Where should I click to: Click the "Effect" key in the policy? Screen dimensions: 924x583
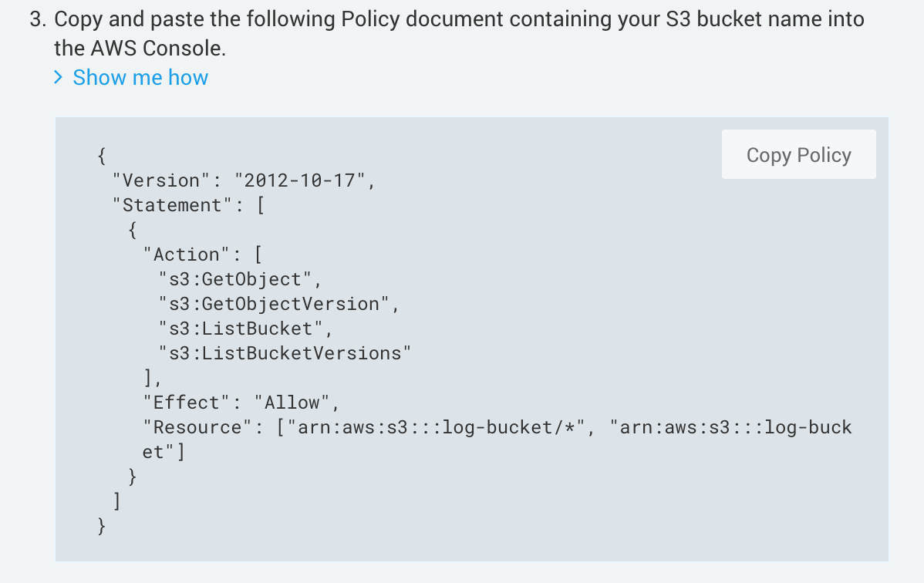187,403
